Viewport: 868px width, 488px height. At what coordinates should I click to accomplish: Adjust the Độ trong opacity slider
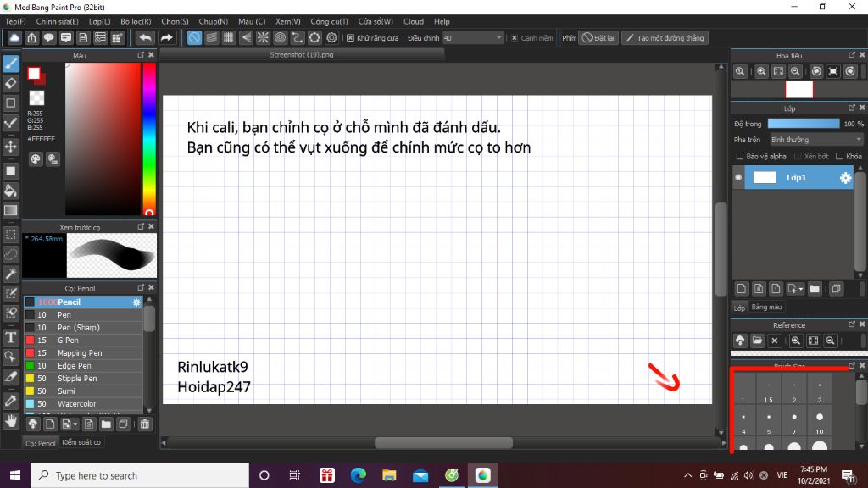(804, 124)
